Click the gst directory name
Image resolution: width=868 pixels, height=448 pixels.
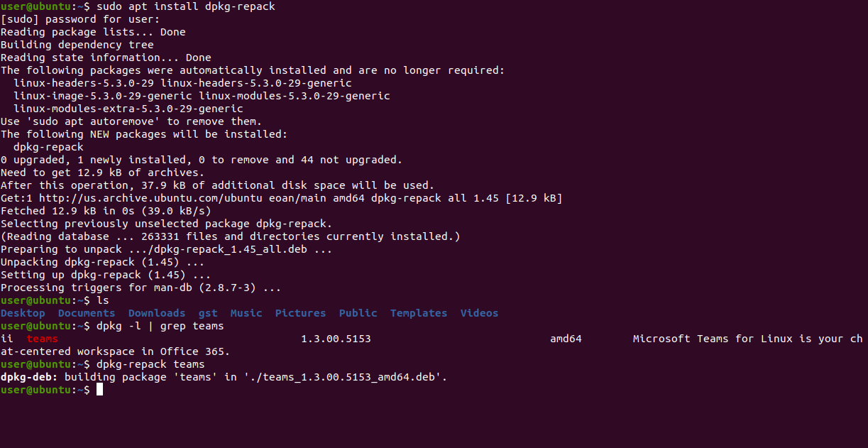tap(208, 313)
